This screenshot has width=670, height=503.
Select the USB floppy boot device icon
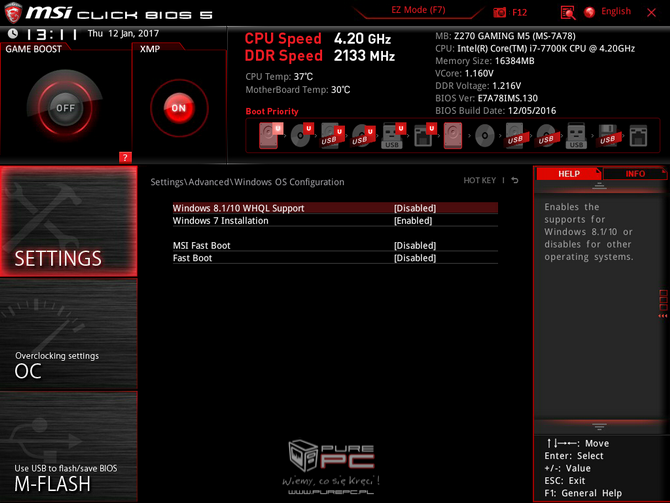coord(608,135)
